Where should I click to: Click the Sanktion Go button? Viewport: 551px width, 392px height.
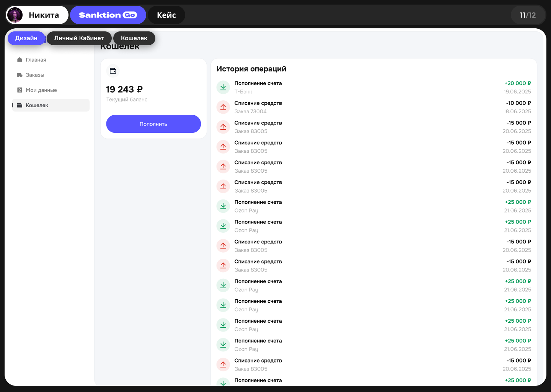(x=108, y=15)
